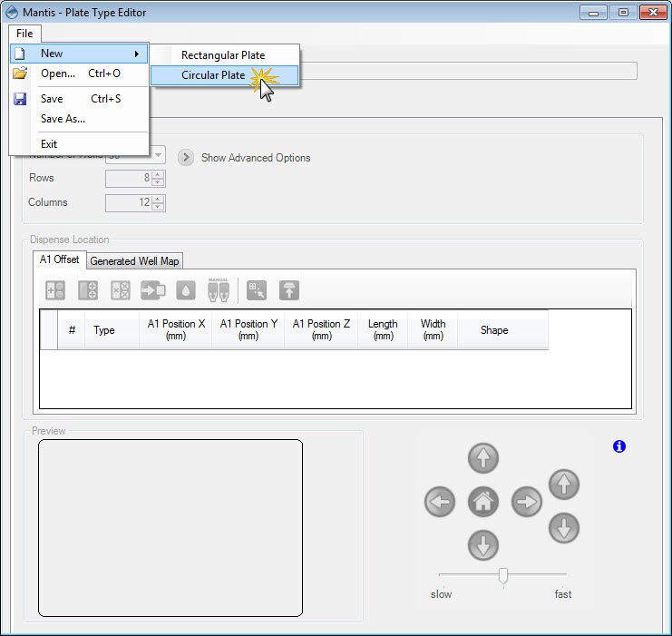The width and height of the screenshot is (672, 636).
Task: Click the top up-arrow jog button in the four-way pad
Action: (x=483, y=458)
